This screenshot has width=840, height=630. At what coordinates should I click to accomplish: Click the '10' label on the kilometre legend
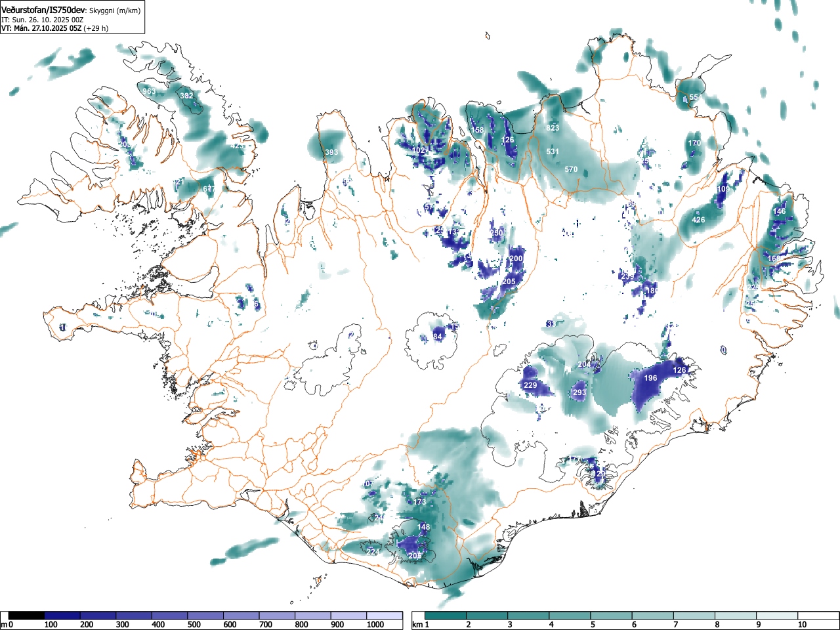click(802, 625)
